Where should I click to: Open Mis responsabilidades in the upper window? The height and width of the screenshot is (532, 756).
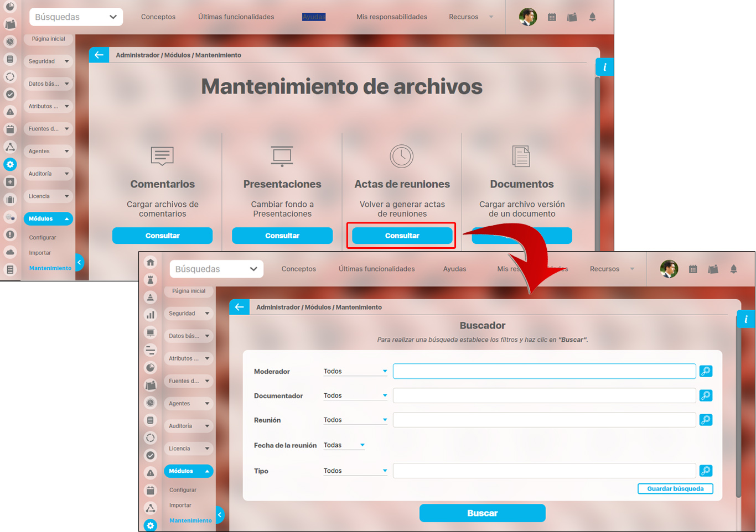(x=391, y=17)
